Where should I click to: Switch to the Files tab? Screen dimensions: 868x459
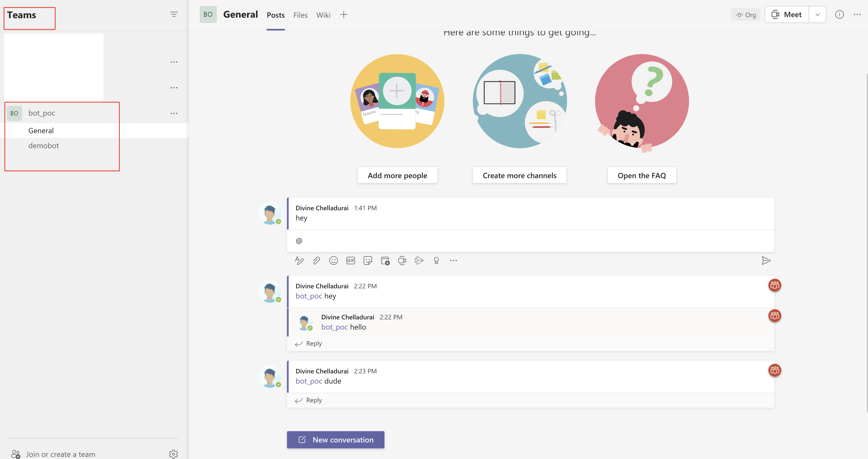pos(300,15)
